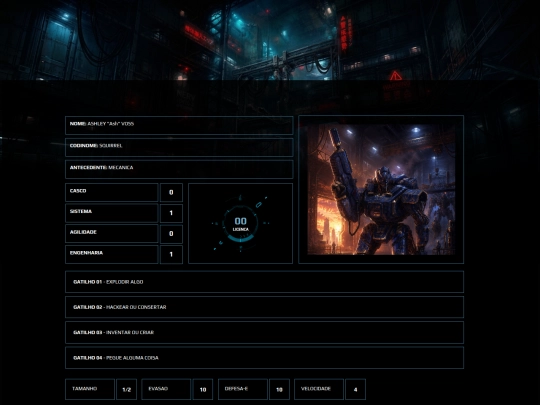Select the AGILIDADE attribute label box

[x=112, y=233]
